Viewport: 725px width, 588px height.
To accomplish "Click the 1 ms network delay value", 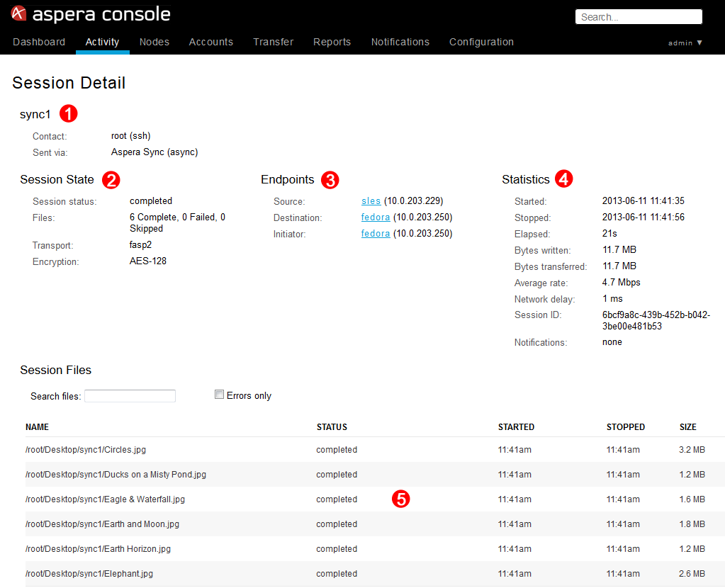I will (x=612, y=299).
